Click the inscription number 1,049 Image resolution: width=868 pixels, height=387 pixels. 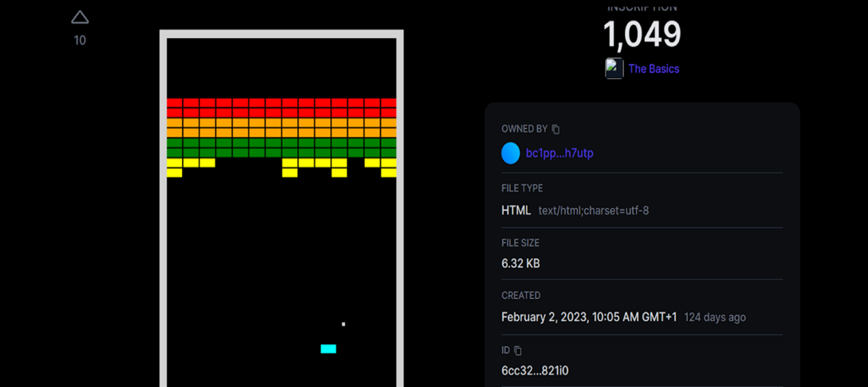click(642, 34)
